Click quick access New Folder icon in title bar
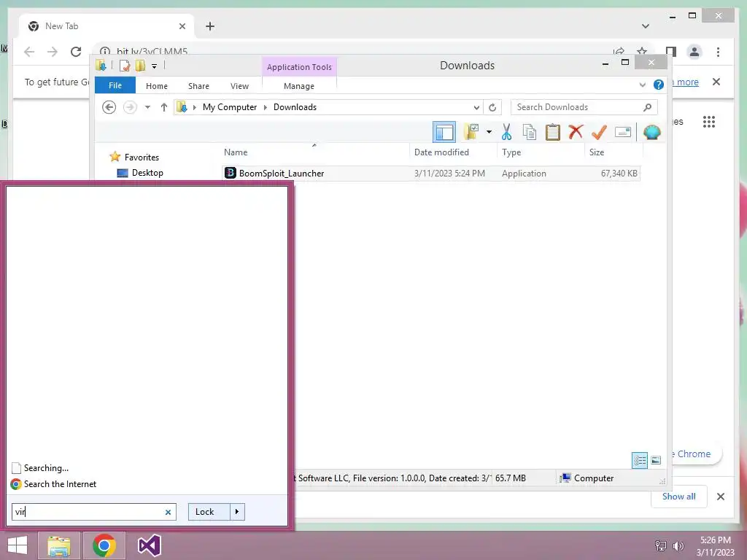The height and width of the screenshot is (560, 747). point(140,66)
